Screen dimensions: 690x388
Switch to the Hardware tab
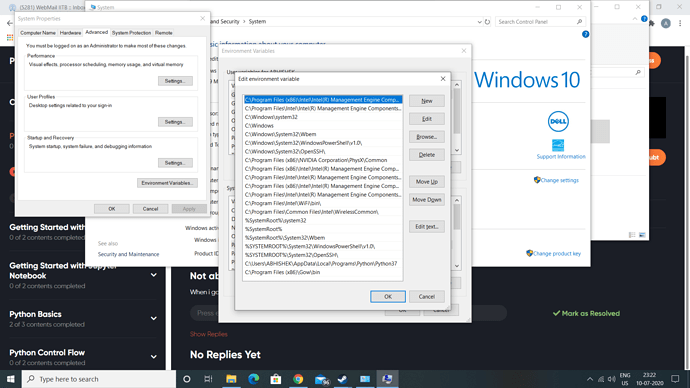pos(70,33)
